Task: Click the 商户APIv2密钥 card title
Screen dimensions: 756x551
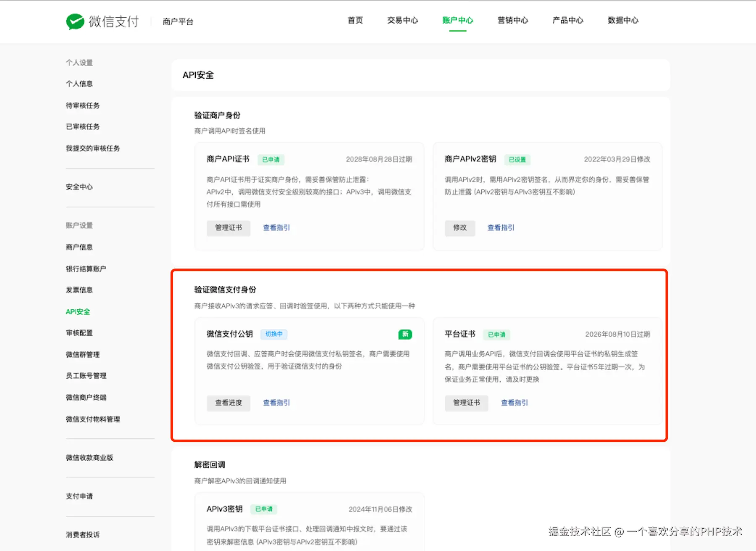Action: click(470, 159)
